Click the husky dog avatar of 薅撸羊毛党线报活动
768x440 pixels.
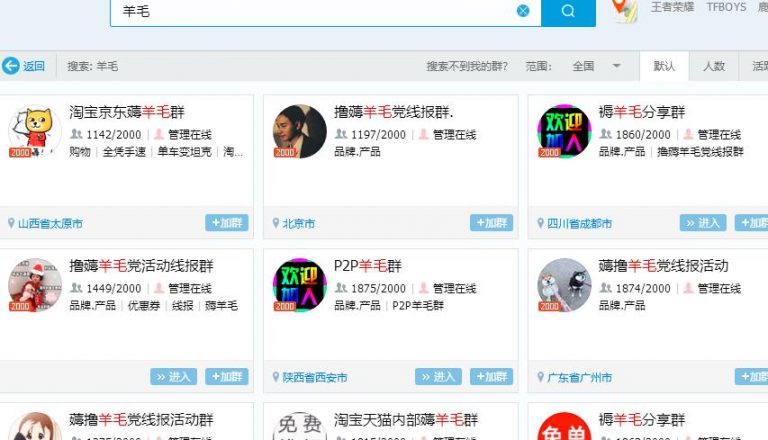click(x=564, y=285)
